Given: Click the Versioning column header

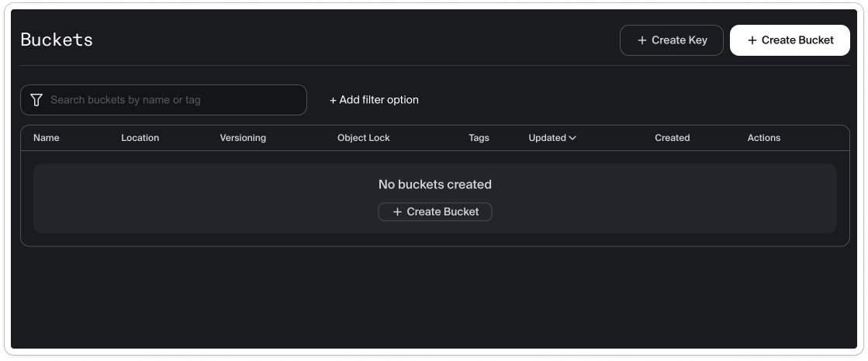Looking at the screenshot, I should click(x=243, y=138).
